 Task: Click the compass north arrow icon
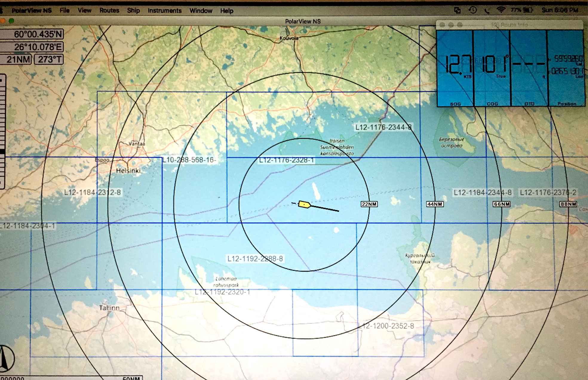click(5, 359)
